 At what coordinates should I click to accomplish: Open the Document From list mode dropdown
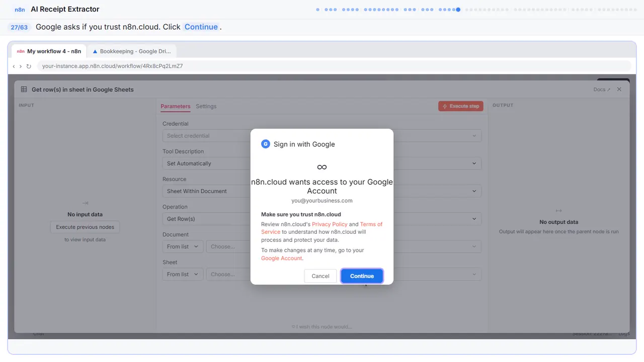(183, 246)
